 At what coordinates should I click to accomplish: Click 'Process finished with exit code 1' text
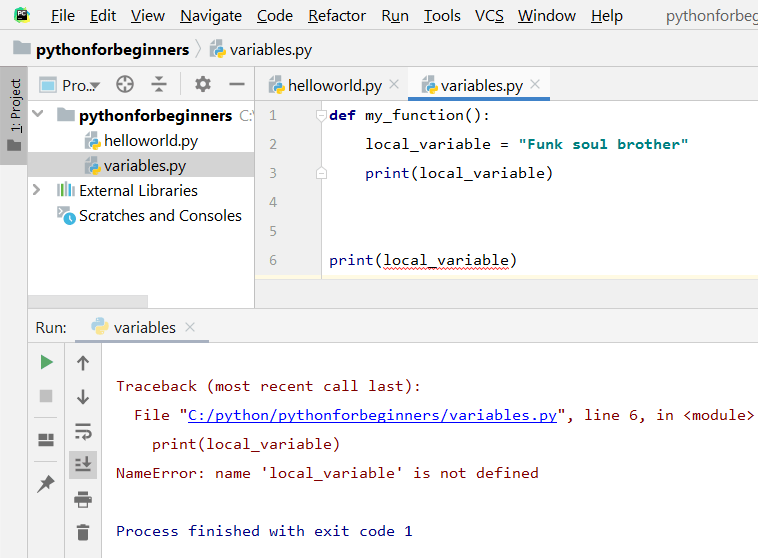coord(264,531)
